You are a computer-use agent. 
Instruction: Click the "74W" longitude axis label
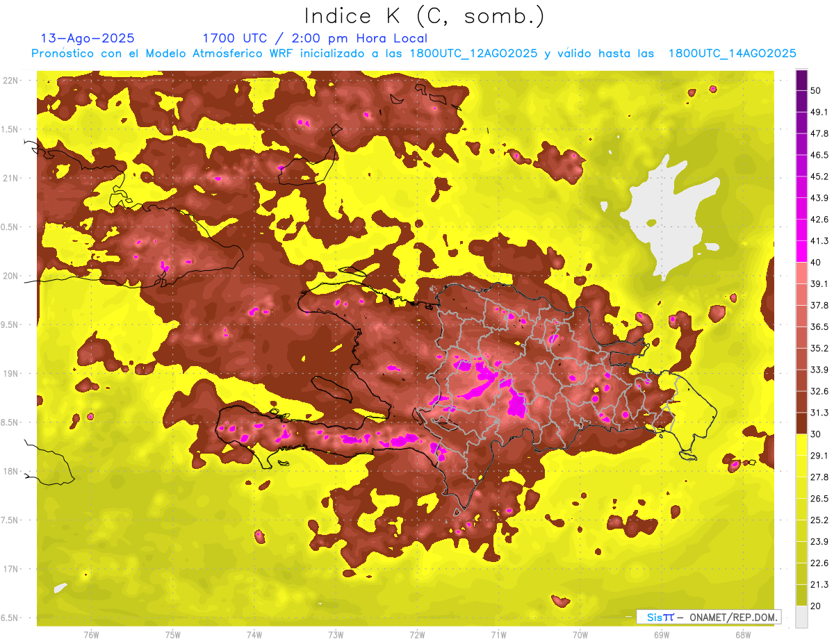[x=254, y=635]
